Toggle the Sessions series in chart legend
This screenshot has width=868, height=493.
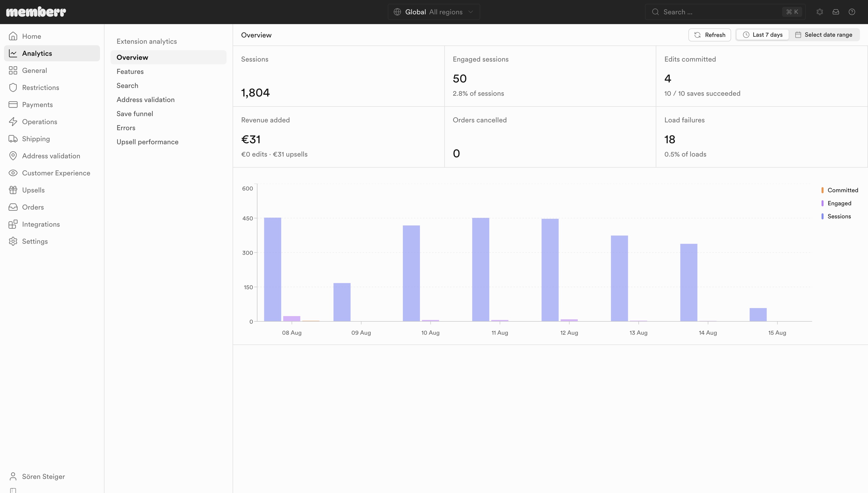click(x=836, y=216)
